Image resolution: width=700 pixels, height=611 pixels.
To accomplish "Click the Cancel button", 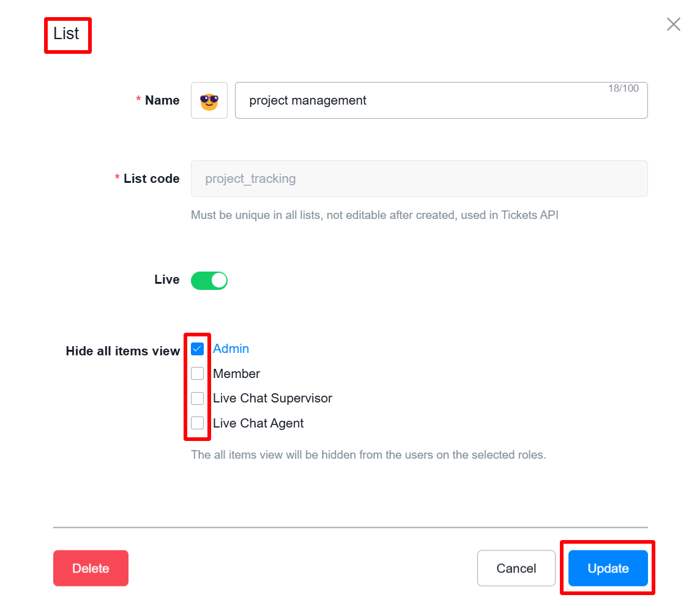I will (x=516, y=568).
